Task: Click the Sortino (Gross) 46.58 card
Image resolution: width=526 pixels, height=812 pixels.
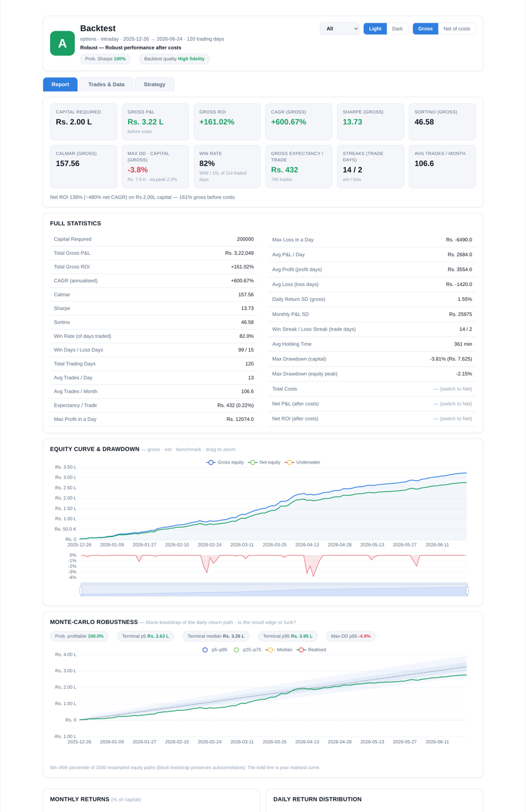Action: [442, 122]
